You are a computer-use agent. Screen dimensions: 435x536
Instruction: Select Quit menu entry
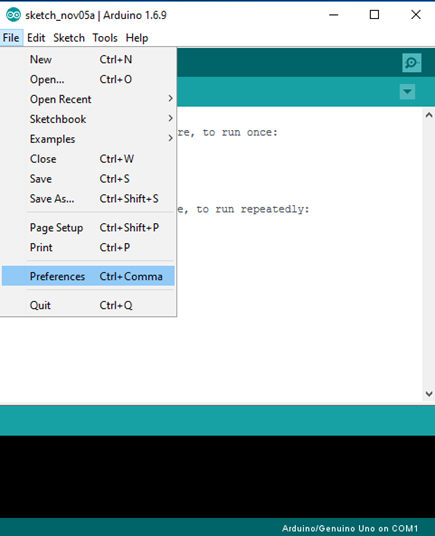click(x=88, y=305)
